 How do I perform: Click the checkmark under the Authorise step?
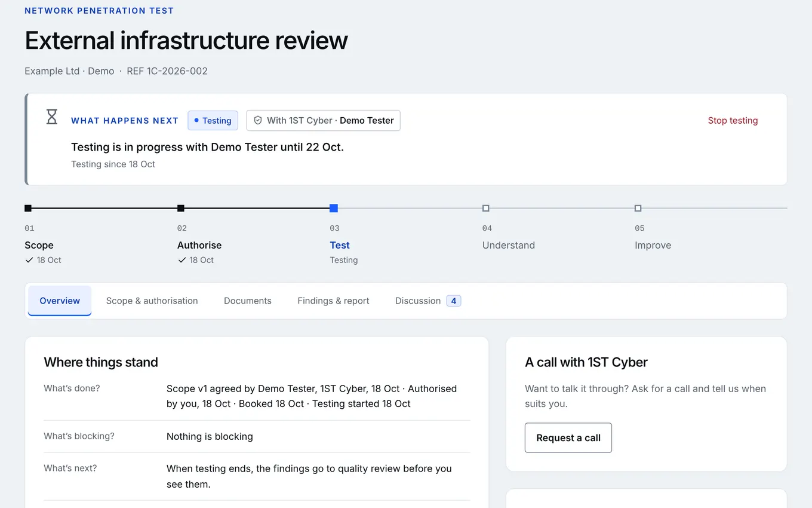pyautogui.click(x=182, y=260)
